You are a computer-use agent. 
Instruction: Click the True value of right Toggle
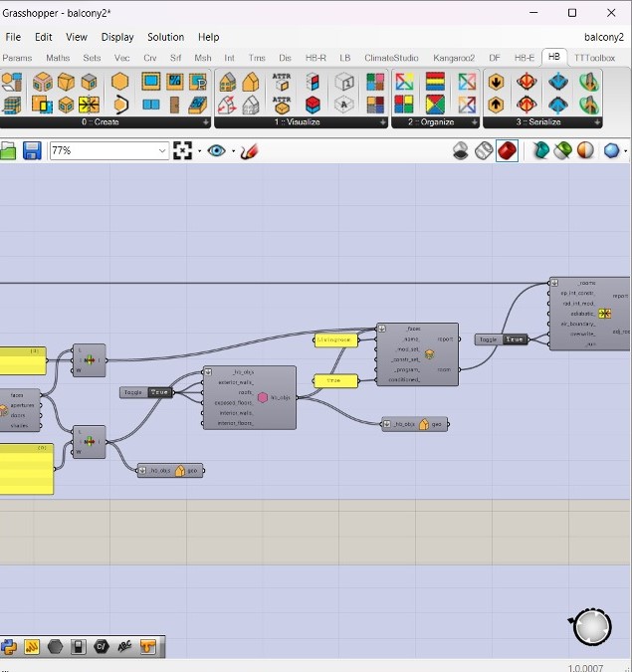[515, 339]
